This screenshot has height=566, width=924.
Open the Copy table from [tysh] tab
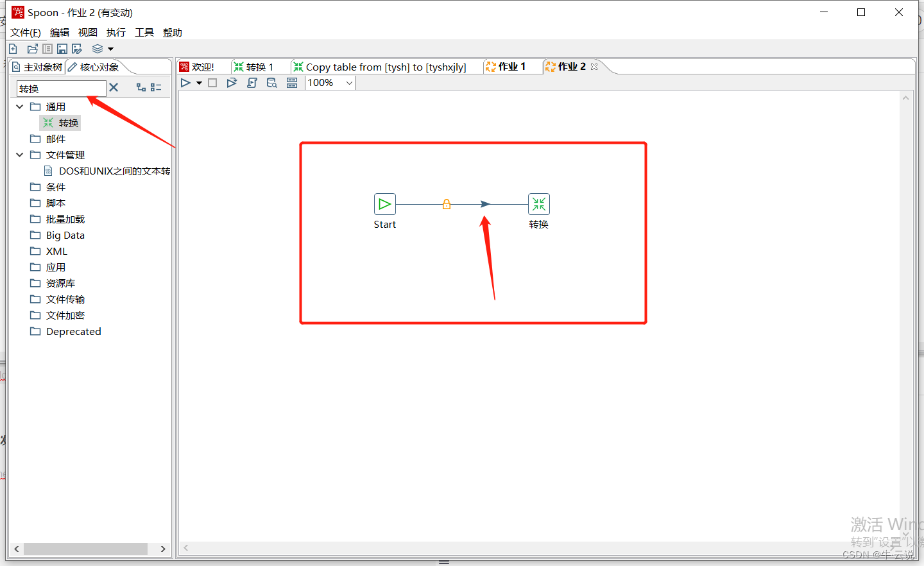tap(380, 67)
